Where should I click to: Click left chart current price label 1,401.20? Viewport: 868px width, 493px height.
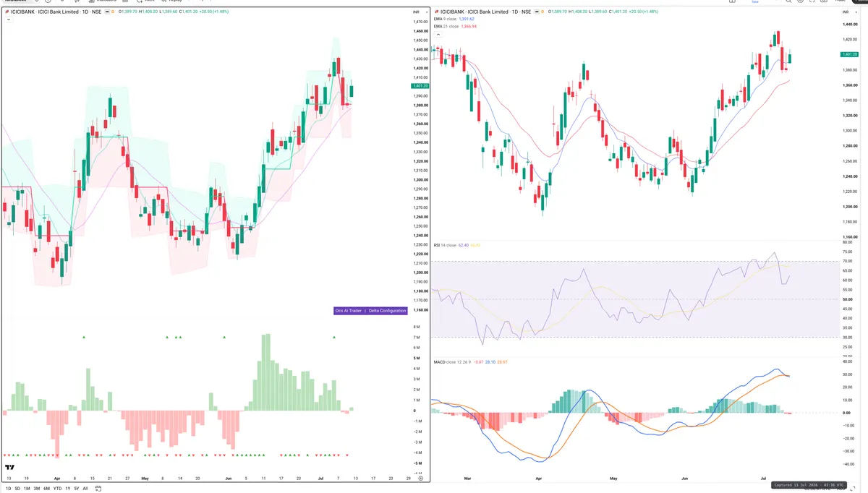click(x=420, y=86)
